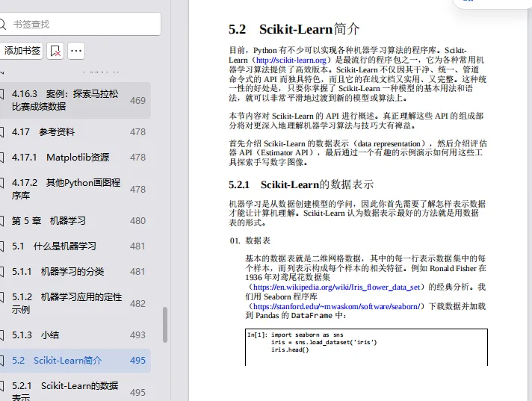Image resolution: width=532 pixels, height=401 pixels.
Task: Open the Wikipedia Iris flower data set link
Action: (x=337, y=287)
